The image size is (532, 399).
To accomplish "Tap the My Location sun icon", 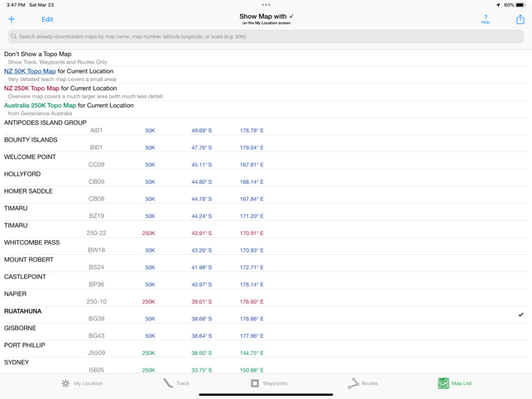I will (66, 383).
